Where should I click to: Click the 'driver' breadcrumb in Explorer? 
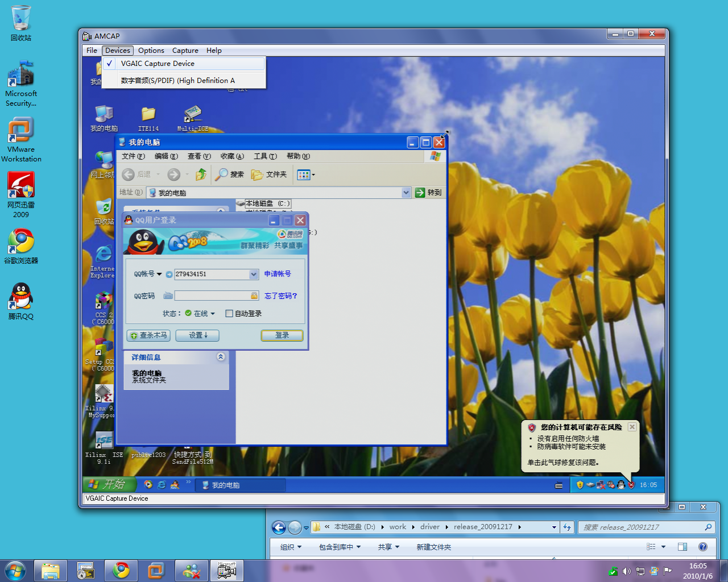click(x=430, y=527)
